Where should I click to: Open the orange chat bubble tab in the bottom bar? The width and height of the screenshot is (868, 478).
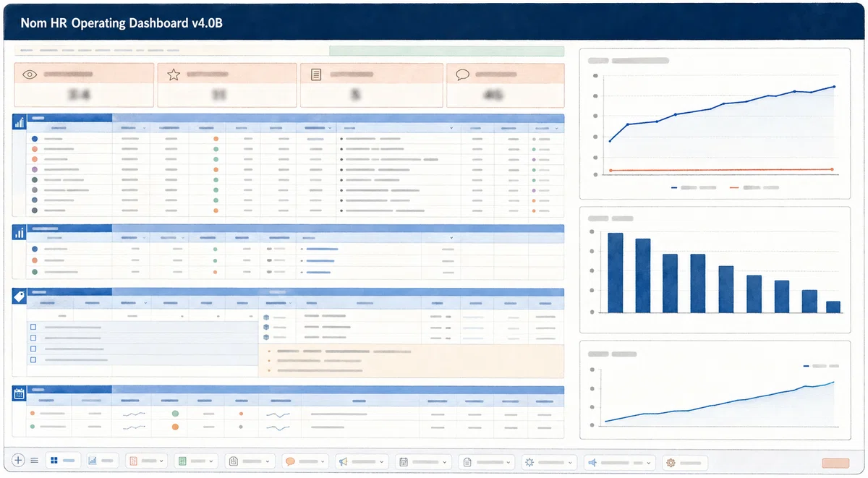pos(305,461)
